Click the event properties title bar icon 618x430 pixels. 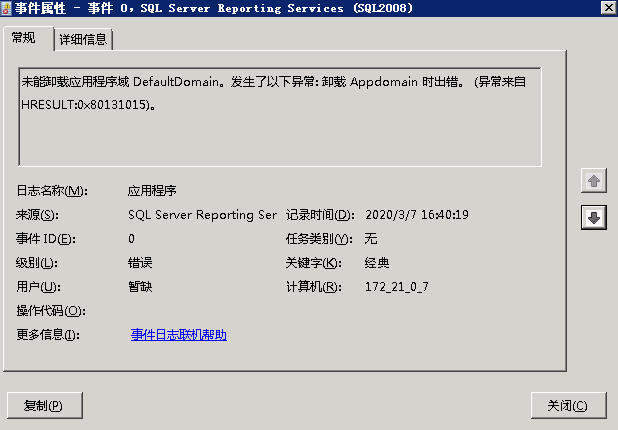coord(6,8)
